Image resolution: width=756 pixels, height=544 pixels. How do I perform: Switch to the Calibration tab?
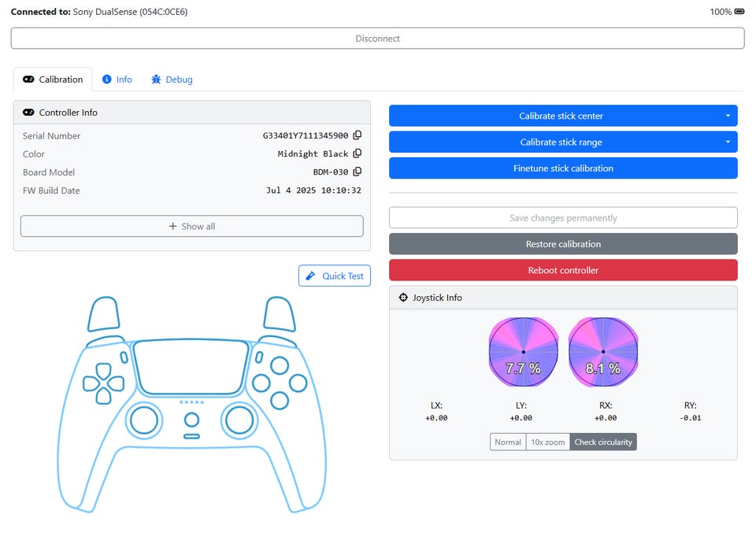click(x=53, y=80)
